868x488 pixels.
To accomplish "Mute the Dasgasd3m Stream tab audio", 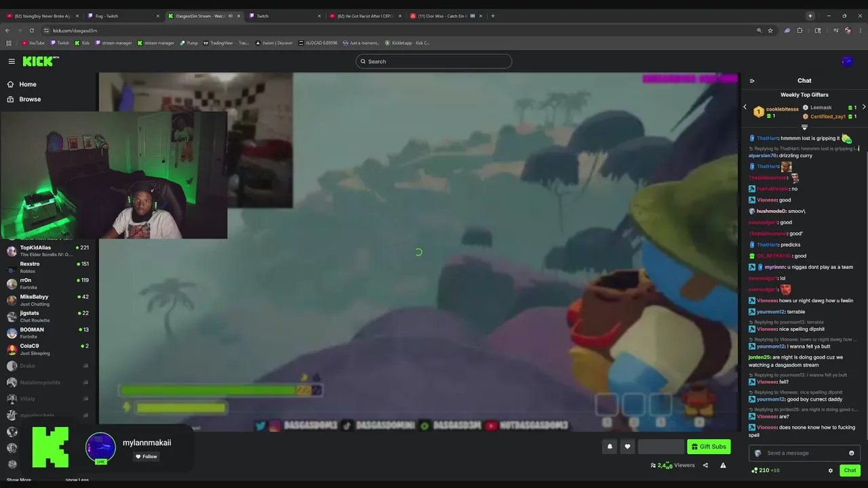I will (230, 16).
